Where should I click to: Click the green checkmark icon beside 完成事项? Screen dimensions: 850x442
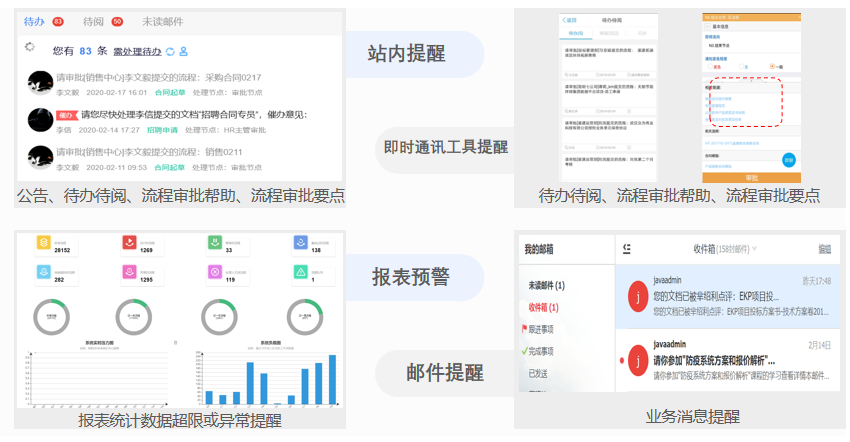click(x=524, y=351)
